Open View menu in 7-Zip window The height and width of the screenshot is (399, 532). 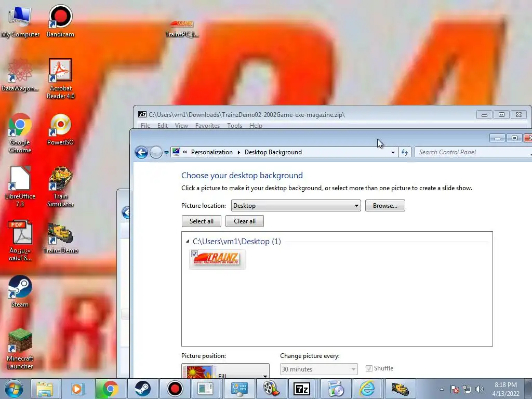point(181,126)
